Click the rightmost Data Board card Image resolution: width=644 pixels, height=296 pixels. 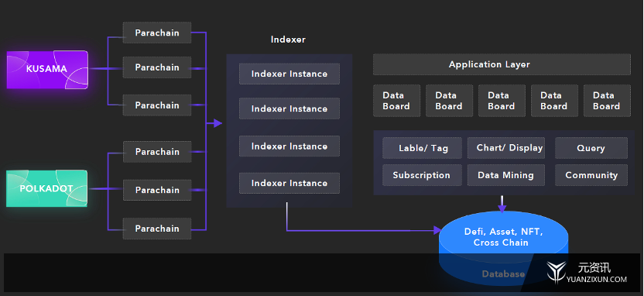pos(607,101)
